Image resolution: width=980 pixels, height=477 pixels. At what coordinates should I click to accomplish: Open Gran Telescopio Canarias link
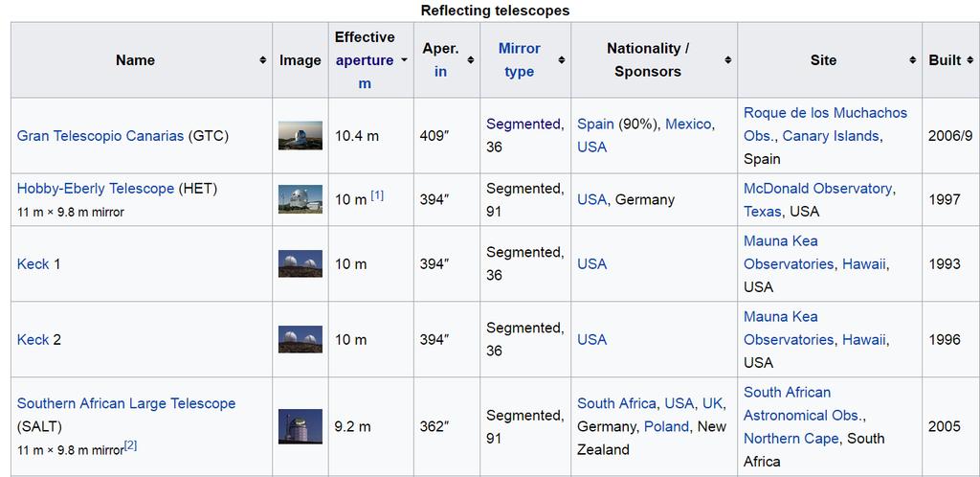(x=100, y=136)
